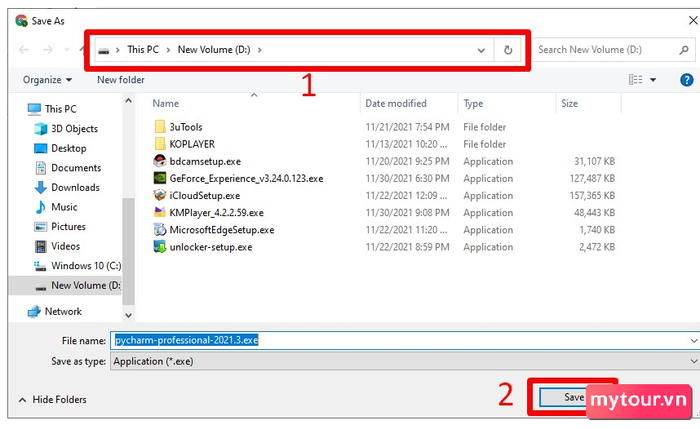
Task: Collapse the folder pane with Hide Folders
Action: pyautogui.click(x=53, y=400)
